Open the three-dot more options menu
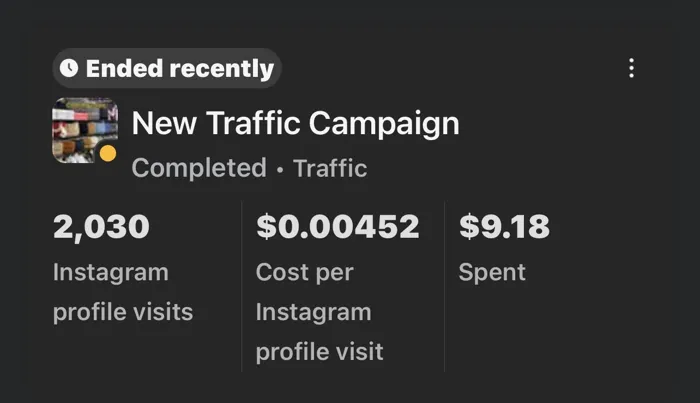 click(x=631, y=68)
